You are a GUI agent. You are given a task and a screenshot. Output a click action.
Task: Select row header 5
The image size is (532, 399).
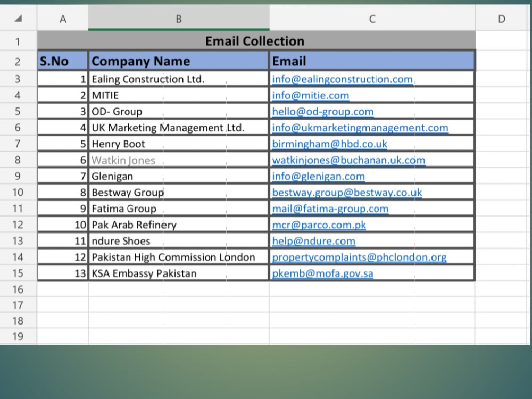pyautogui.click(x=18, y=111)
